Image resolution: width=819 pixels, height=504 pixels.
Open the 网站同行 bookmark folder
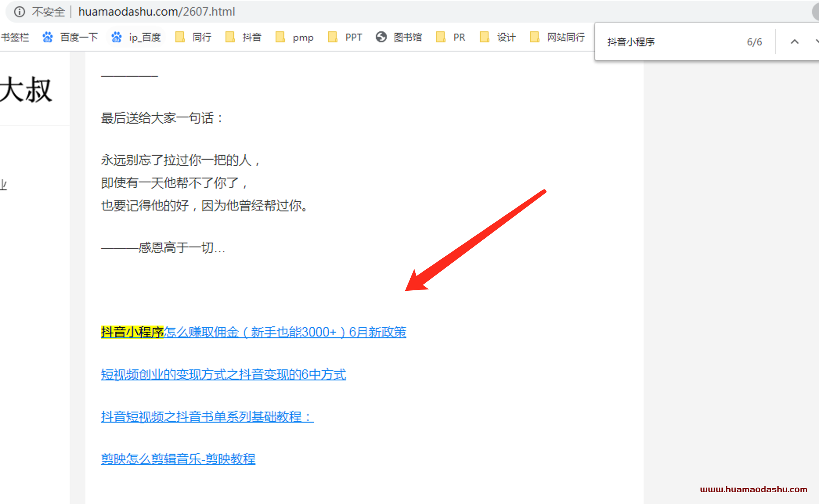click(x=557, y=37)
